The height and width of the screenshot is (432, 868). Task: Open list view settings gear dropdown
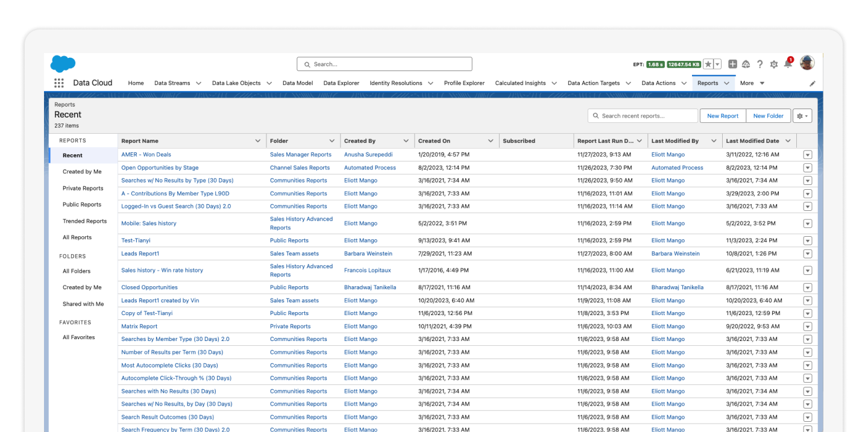(802, 116)
